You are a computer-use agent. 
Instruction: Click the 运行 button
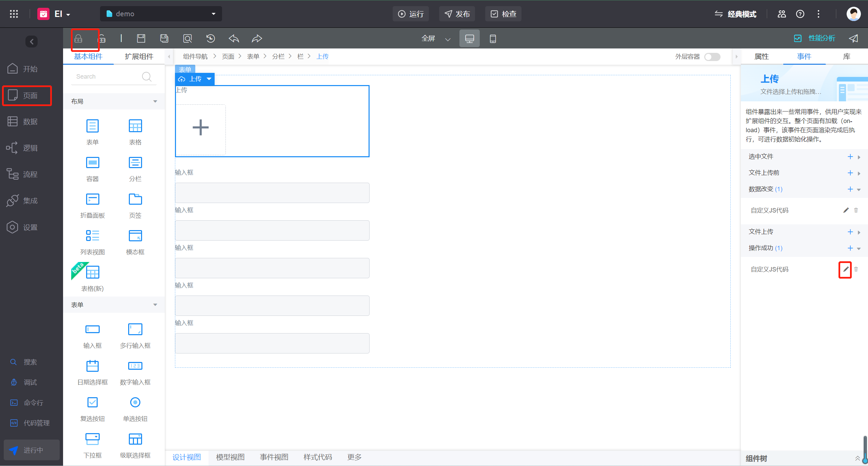pos(411,14)
